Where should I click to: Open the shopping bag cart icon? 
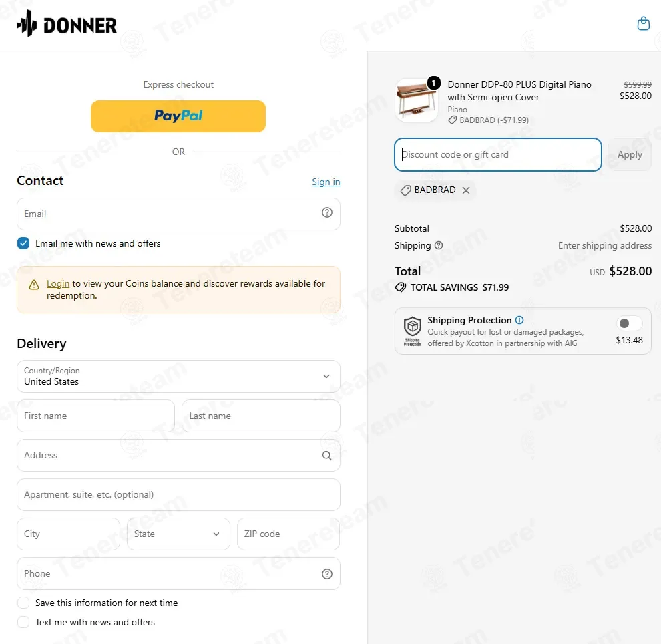coord(643,23)
